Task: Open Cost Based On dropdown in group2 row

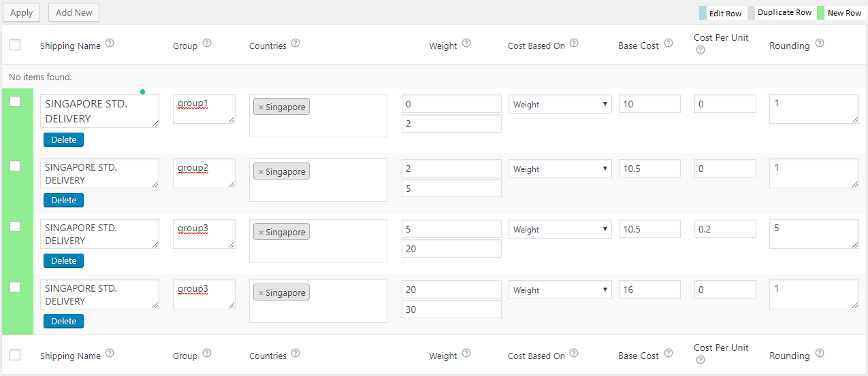Action: click(560, 169)
